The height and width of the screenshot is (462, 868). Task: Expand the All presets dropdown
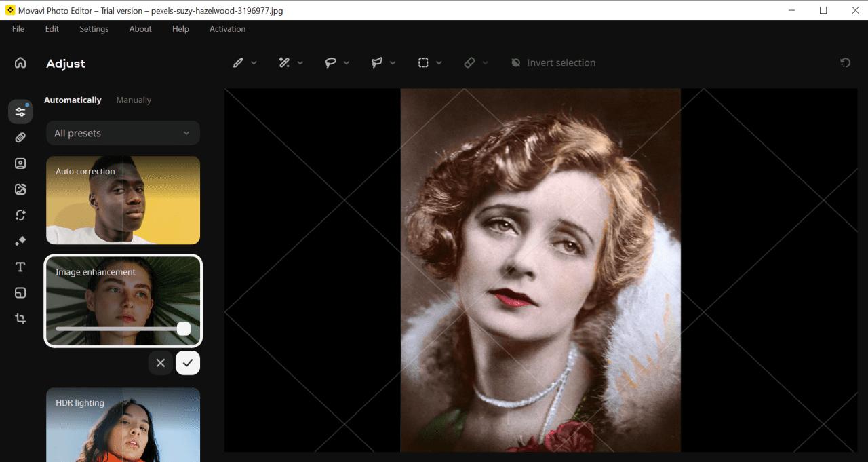pos(123,133)
